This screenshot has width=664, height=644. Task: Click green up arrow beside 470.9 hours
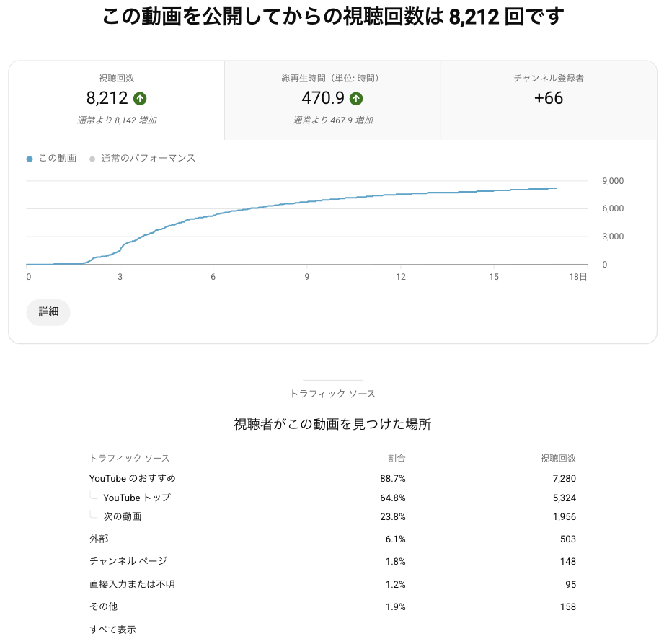pos(356,99)
